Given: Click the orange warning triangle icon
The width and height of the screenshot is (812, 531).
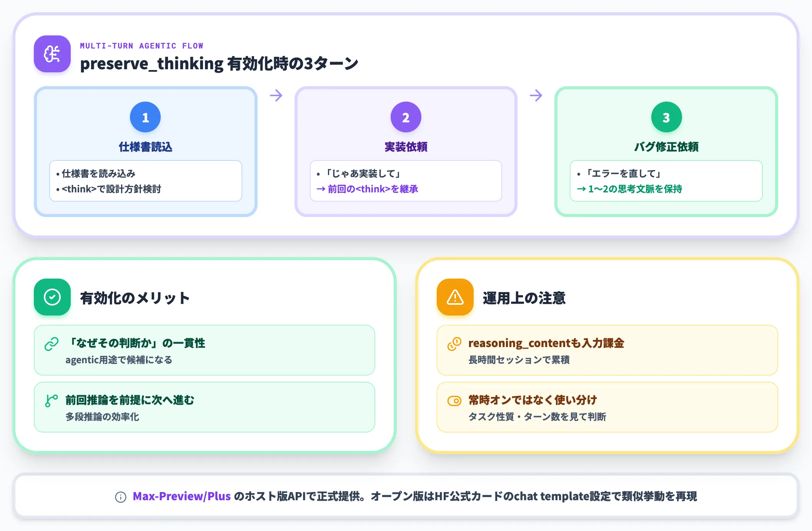Looking at the screenshot, I should [455, 297].
